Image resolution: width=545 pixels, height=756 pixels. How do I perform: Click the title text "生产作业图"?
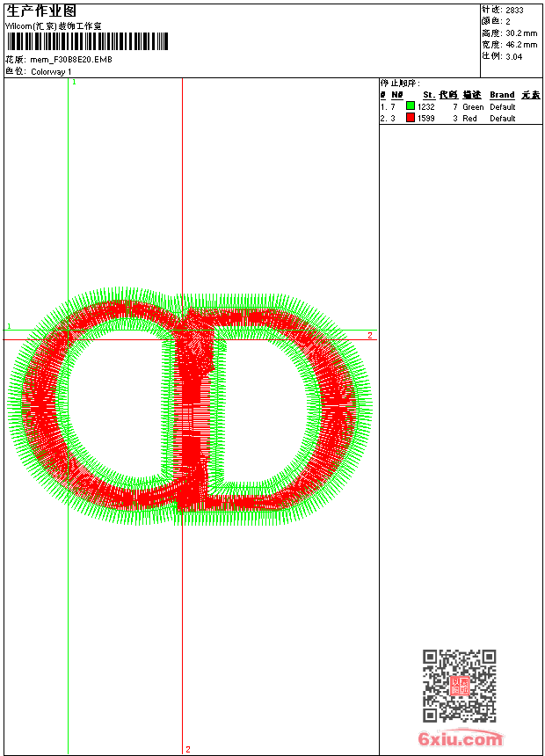pyautogui.click(x=41, y=11)
